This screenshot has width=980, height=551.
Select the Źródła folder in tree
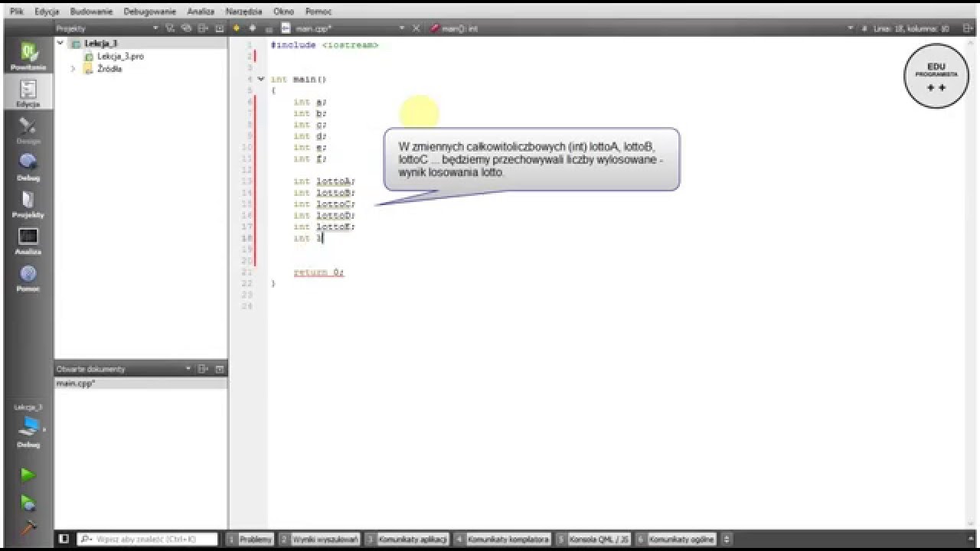point(109,69)
